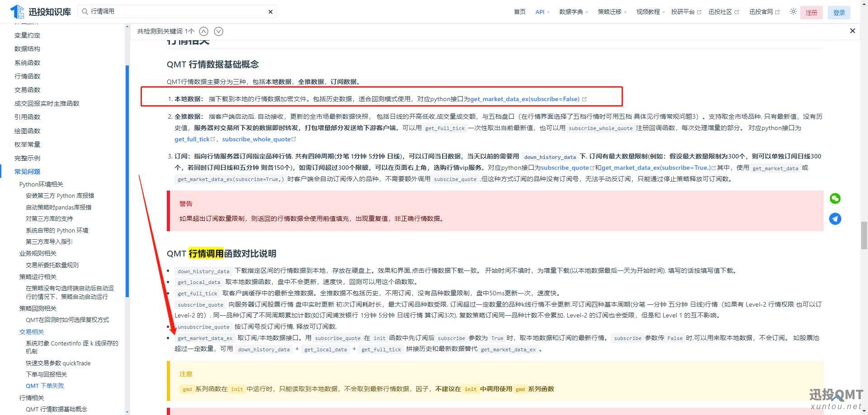The height and width of the screenshot is (415, 868).
Task: Open 策略运行相关 sidebar section
Action: (x=38, y=277)
